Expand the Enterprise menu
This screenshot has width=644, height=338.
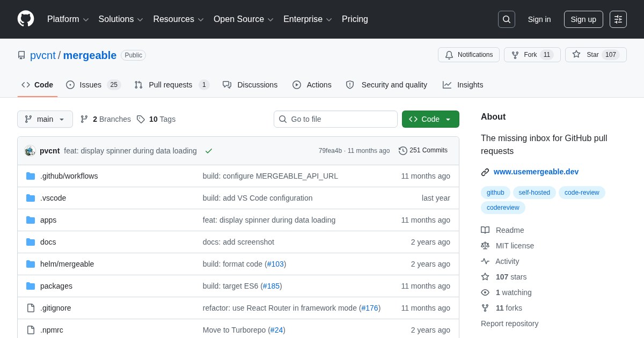tap(308, 19)
